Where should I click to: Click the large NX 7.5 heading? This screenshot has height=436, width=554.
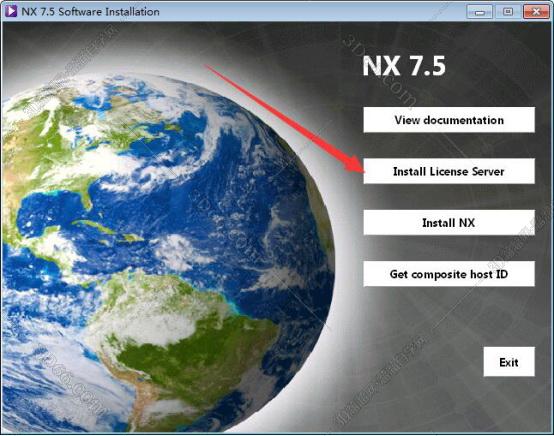(x=404, y=66)
